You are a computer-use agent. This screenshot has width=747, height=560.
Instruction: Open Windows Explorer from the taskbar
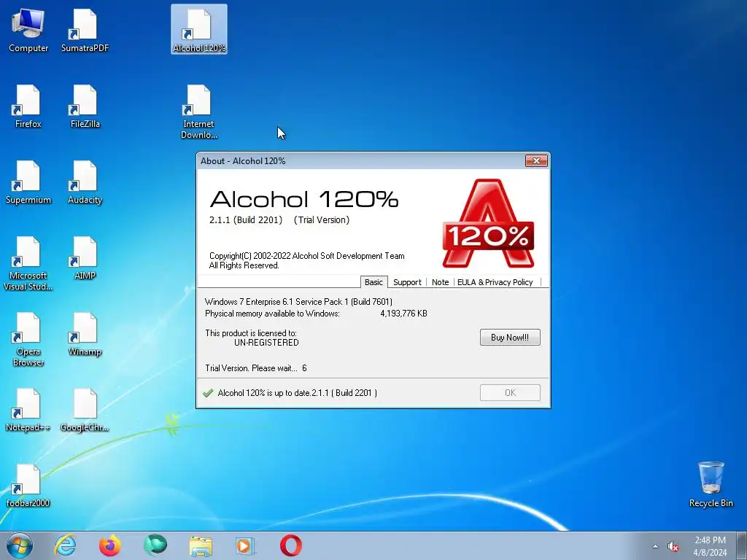[x=201, y=545]
